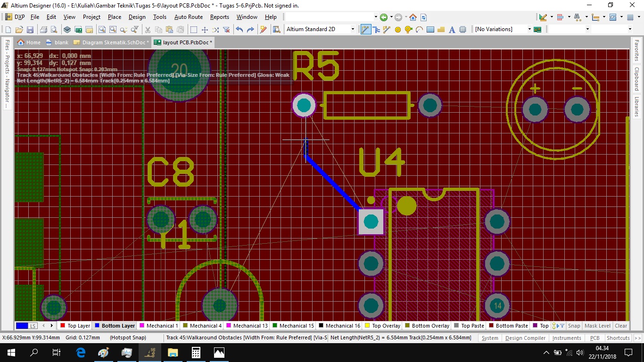Click the Redo arrow icon

(x=250, y=30)
